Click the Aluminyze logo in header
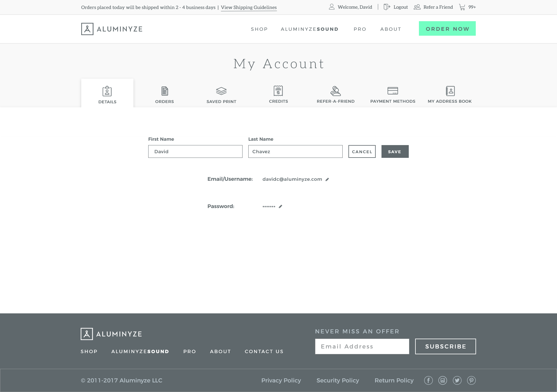This screenshot has height=392, width=557. pyautogui.click(x=112, y=29)
